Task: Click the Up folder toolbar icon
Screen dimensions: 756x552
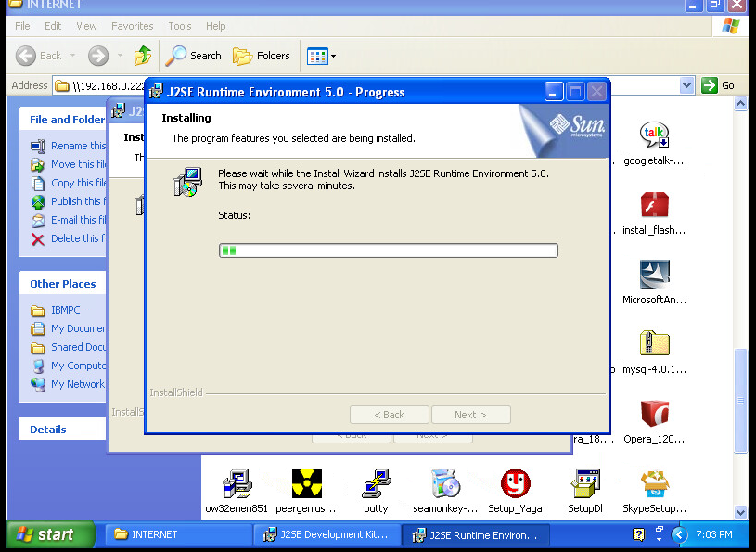Action: [x=143, y=56]
